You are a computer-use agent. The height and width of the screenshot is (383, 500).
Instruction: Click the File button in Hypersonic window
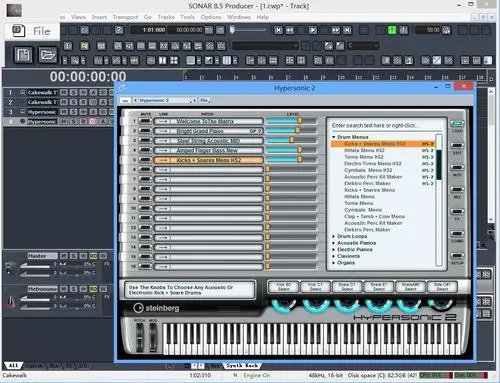(x=204, y=100)
